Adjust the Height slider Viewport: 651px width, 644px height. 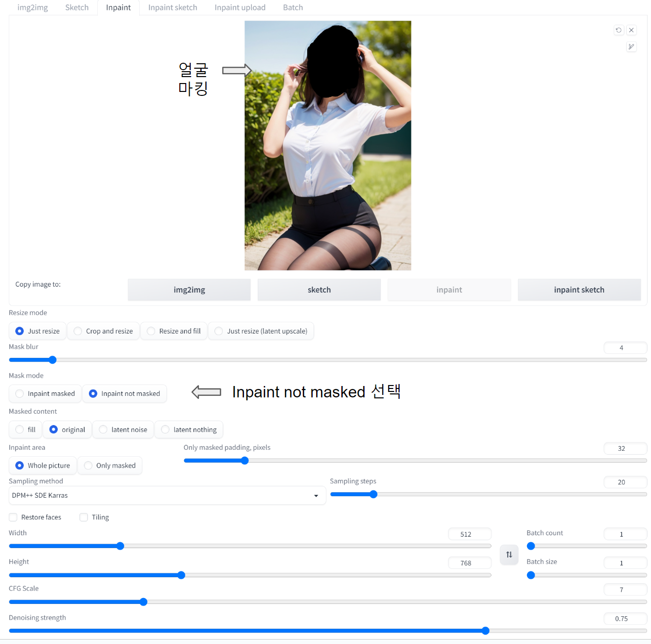[x=250, y=575]
